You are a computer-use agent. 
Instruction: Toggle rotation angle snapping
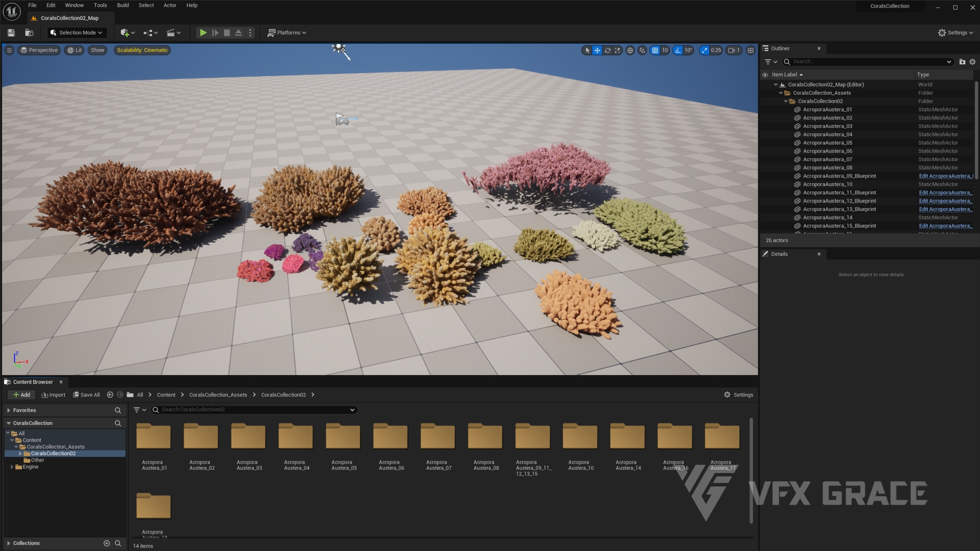pos(678,50)
